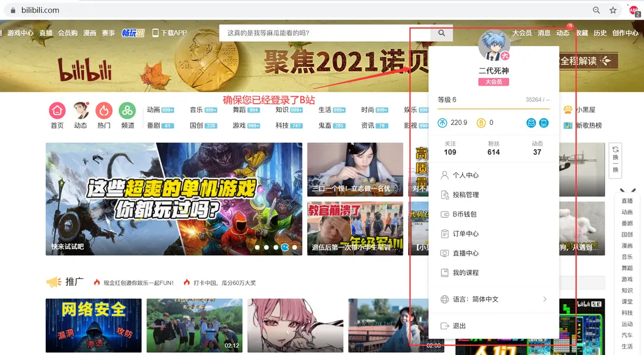This screenshot has width=644, height=355.
Task: Click the globe icon beside 语言
Action: [445, 299]
